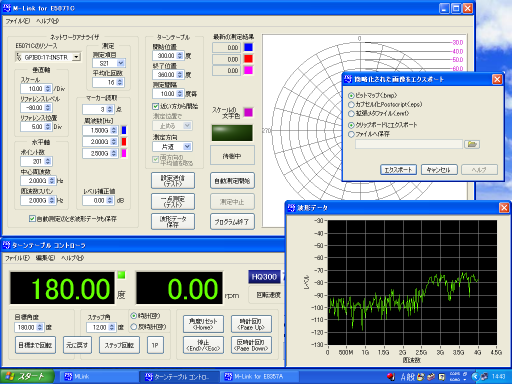Click the HQ300 logo badge
Screen dimensions: 512x384
tap(264, 277)
